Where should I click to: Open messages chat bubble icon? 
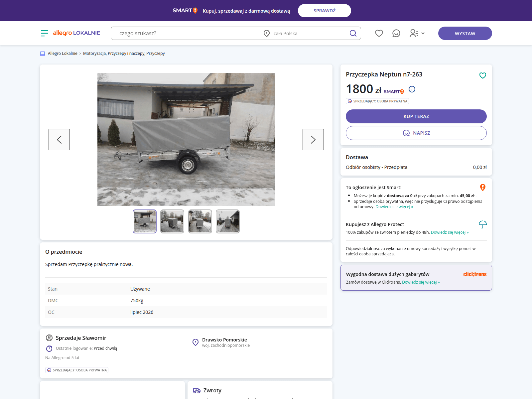click(396, 33)
